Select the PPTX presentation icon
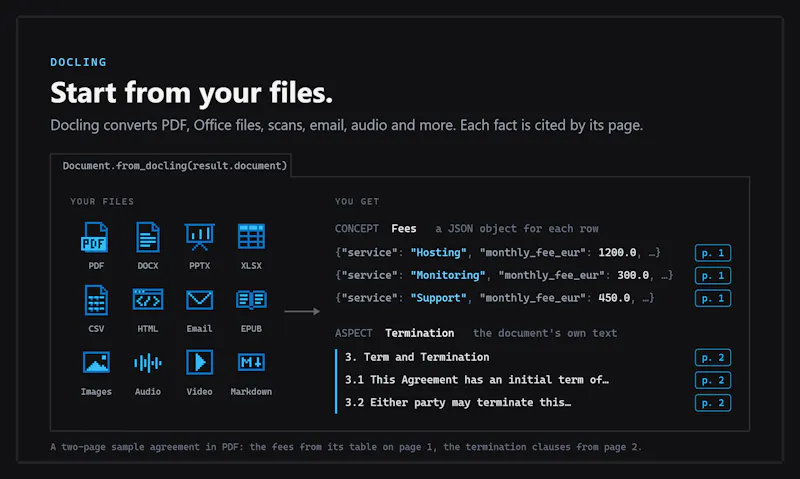This screenshot has width=800, height=479. [x=199, y=237]
